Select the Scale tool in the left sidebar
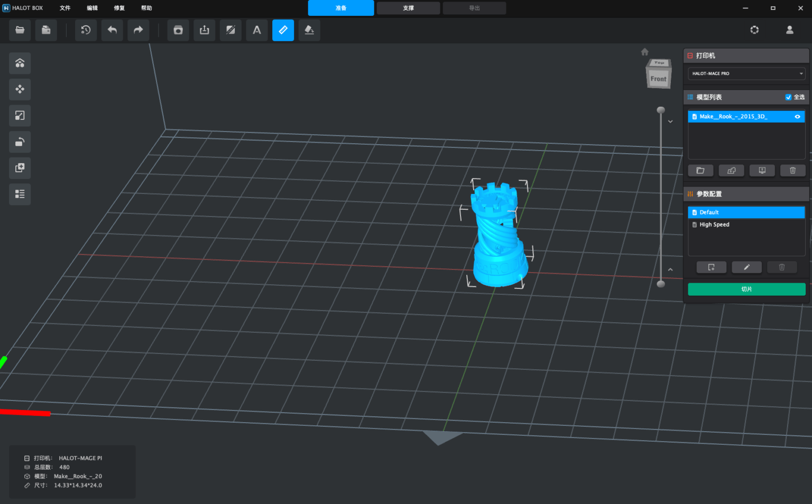Image resolution: width=812 pixels, height=504 pixels. 20,115
